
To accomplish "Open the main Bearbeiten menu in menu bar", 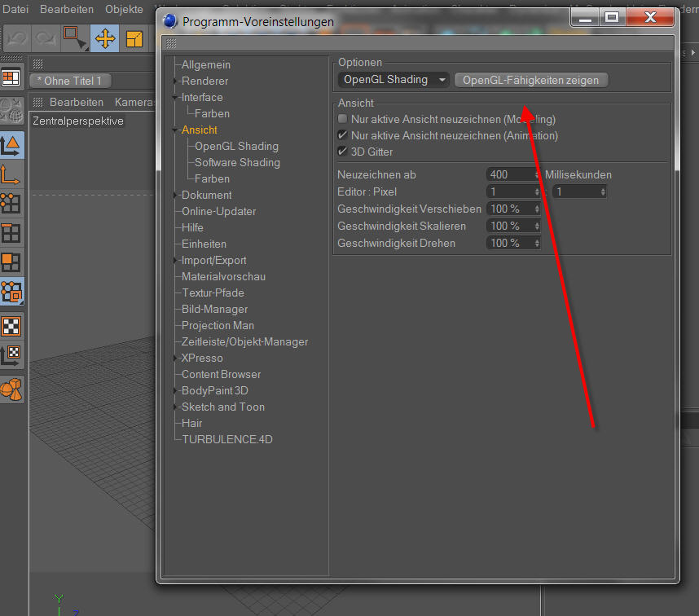I will pos(67,9).
